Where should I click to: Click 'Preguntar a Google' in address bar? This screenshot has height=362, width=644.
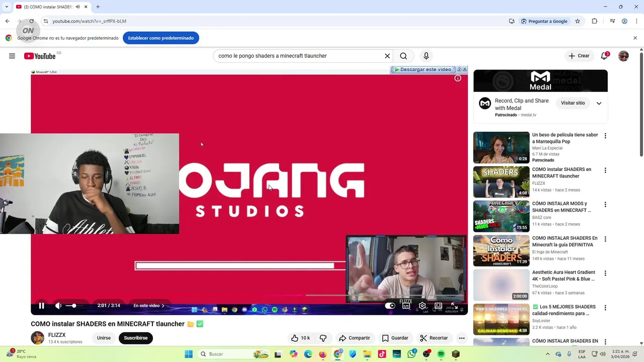point(544,21)
